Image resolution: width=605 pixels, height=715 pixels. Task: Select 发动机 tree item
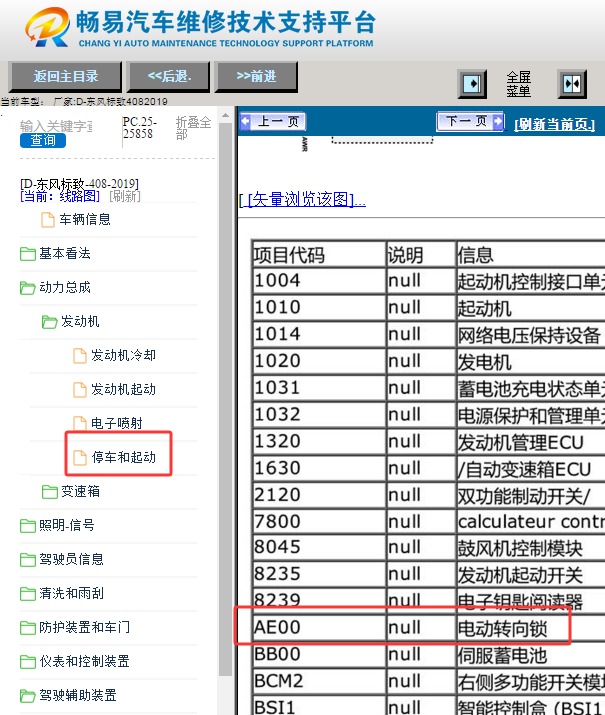pyautogui.click(x=80, y=321)
